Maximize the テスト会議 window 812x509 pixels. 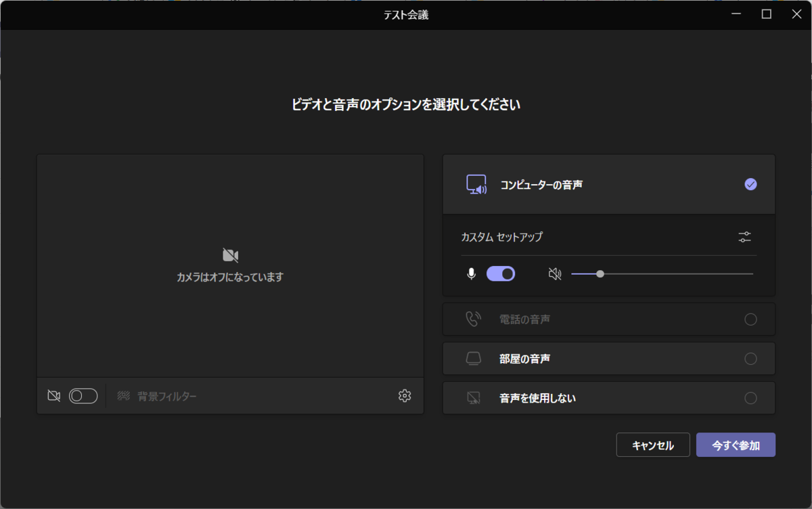(x=767, y=14)
